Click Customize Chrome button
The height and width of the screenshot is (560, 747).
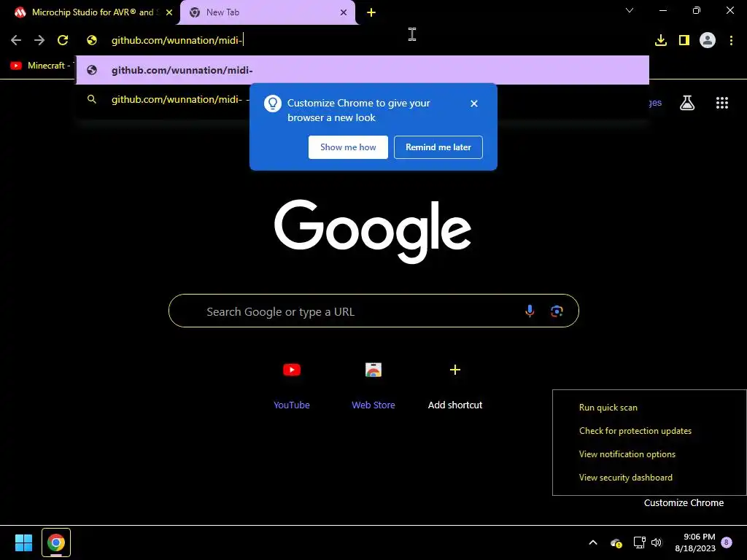[684, 503]
